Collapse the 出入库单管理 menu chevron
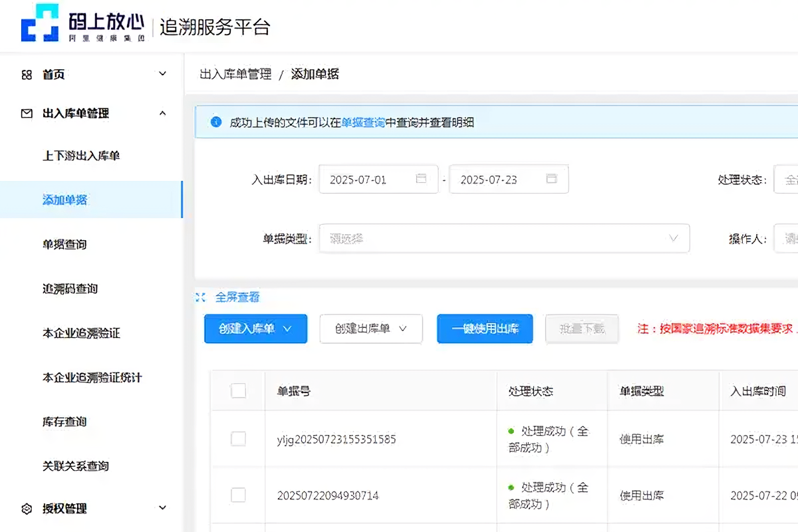This screenshot has height=532, width=798. click(162, 113)
